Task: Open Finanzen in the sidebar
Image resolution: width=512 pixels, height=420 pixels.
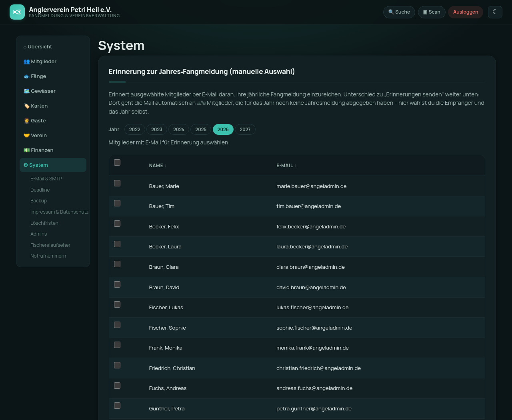Action: [53, 150]
